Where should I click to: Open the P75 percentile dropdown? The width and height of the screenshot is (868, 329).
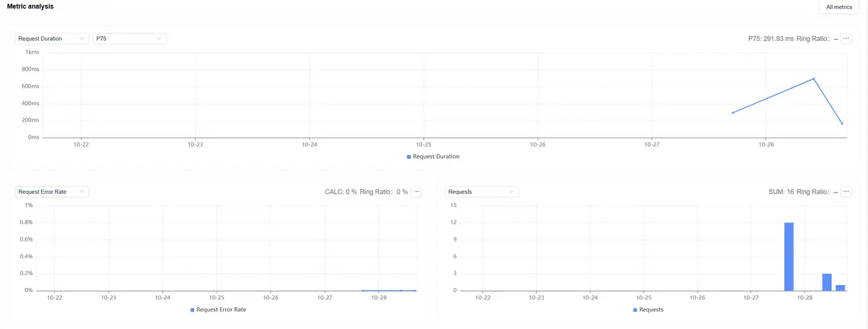click(x=129, y=39)
